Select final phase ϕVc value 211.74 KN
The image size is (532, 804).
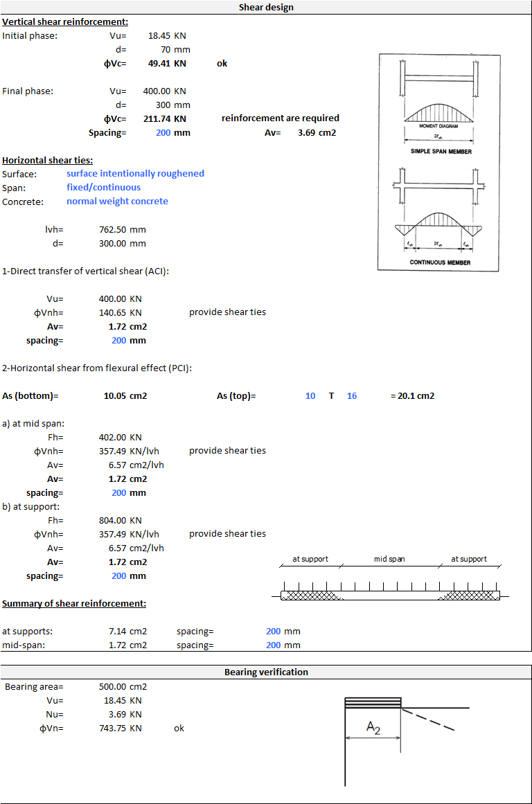pos(164,119)
